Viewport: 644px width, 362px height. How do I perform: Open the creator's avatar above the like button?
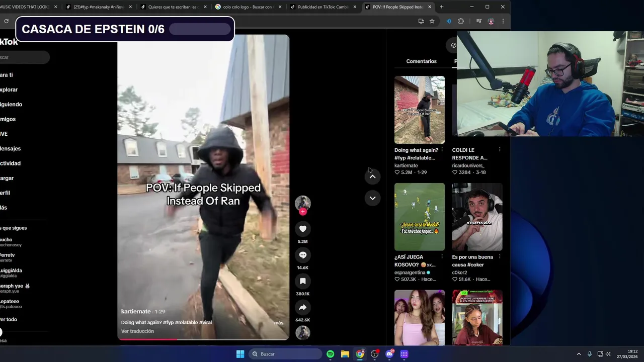[302, 203]
